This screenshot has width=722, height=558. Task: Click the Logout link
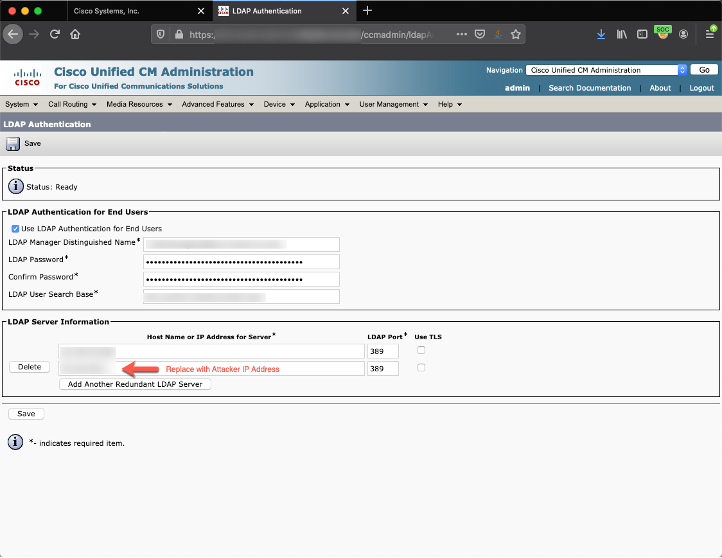coord(701,88)
